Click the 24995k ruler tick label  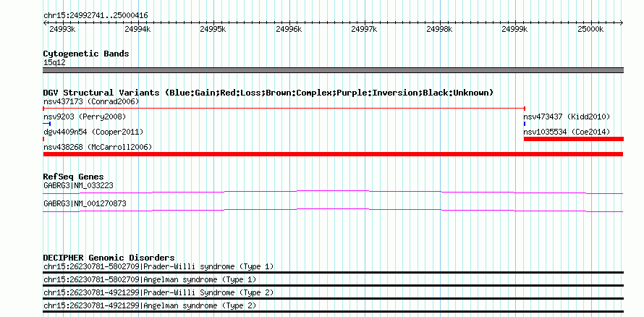213,29
